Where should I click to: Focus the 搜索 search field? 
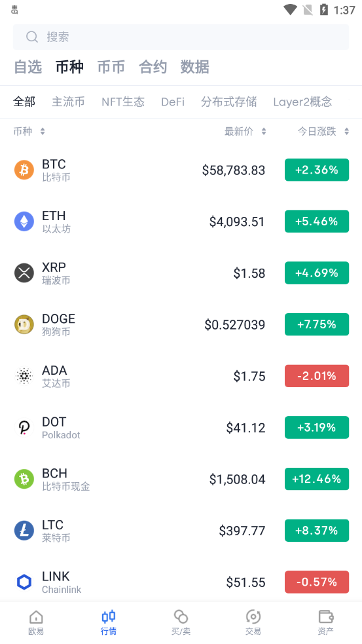pyautogui.click(x=181, y=37)
